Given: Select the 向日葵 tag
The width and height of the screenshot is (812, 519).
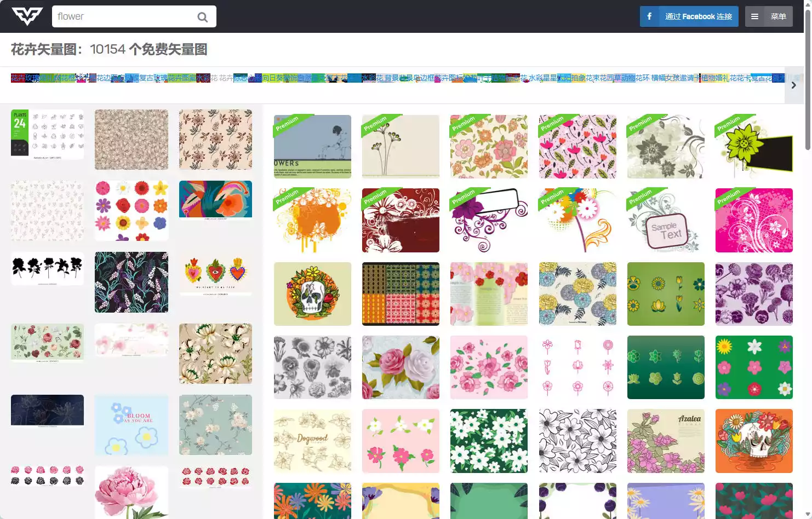Looking at the screenshot, I should point(273,78).
